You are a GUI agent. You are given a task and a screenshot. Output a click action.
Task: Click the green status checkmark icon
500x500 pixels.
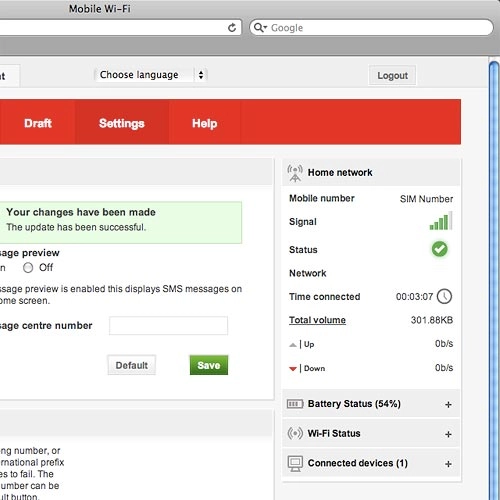tap(440, 249)
